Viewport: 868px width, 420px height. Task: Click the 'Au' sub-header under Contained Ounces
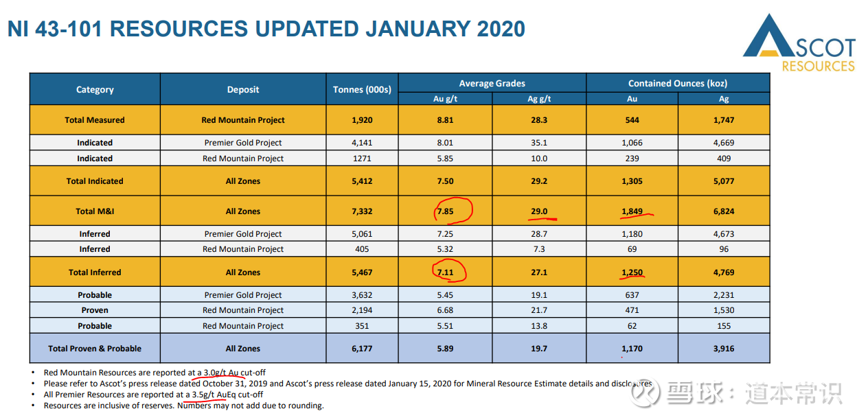pos(632,99)
